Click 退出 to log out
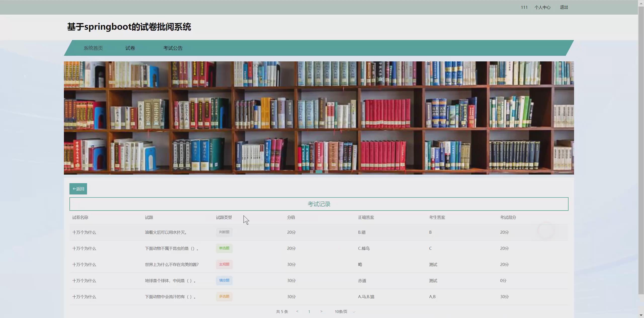644x318 pixels. (564, 7)
